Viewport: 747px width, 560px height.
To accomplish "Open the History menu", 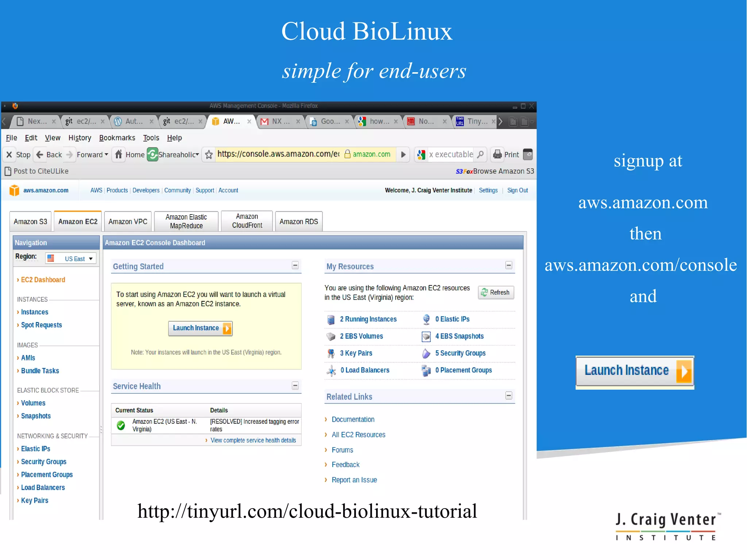I will coord(80,138).
